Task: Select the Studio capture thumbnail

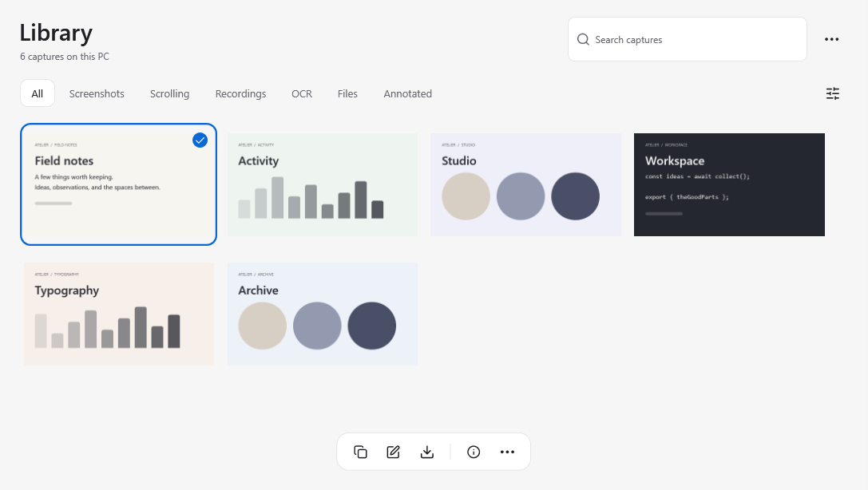Action: (525, 184)
